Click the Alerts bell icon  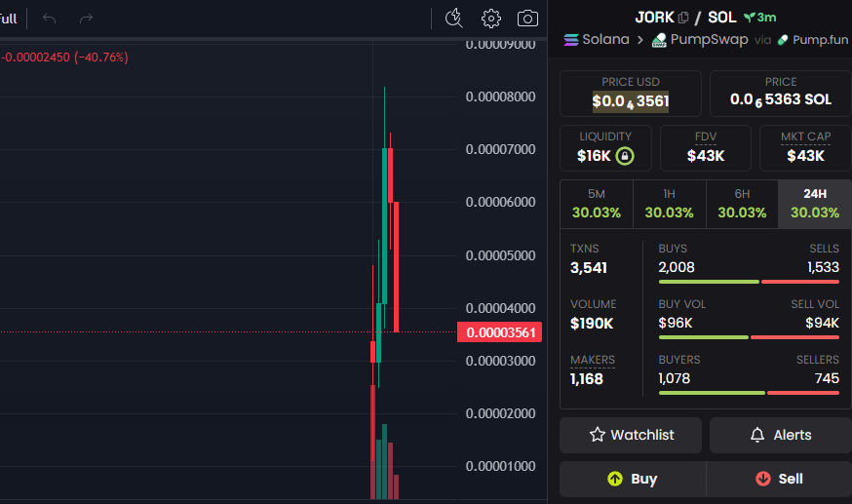click(x=757, y=435)
